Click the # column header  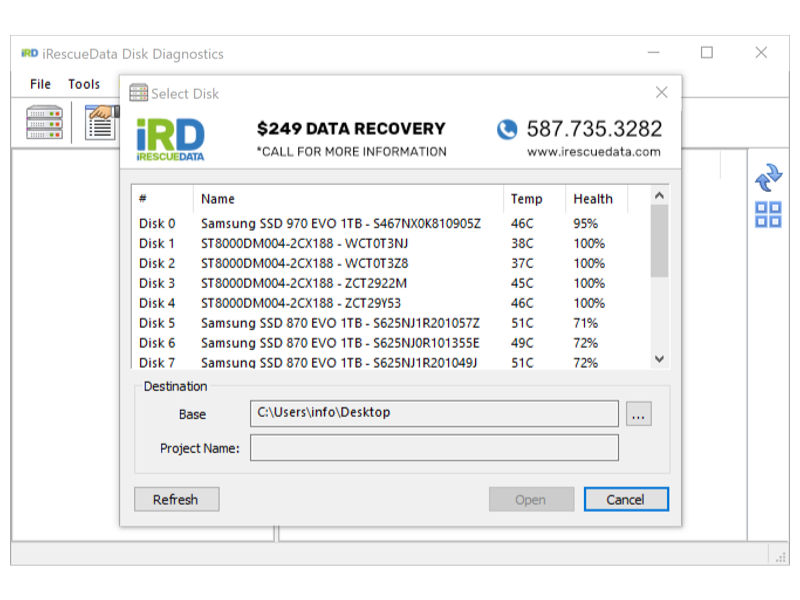[163, 199]
